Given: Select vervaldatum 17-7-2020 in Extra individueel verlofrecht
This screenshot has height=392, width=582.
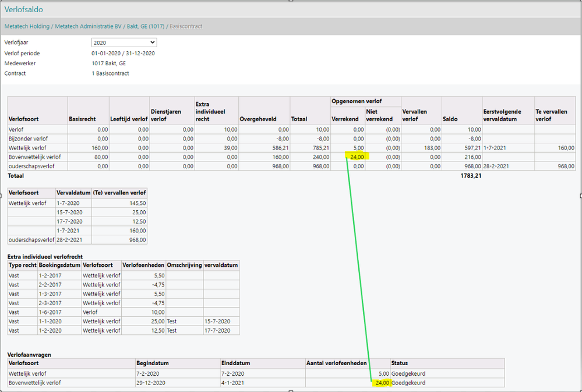Looking at the screenshot, I should 216,330.
